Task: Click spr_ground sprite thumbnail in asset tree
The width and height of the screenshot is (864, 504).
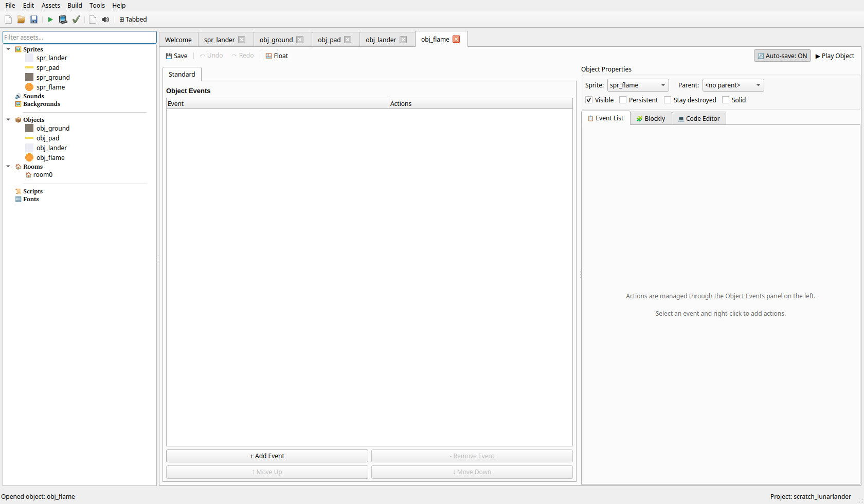Action: (29, 77)
